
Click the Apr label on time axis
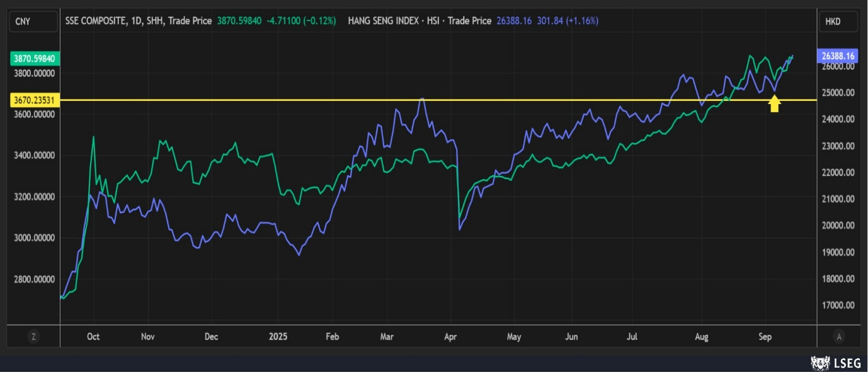tap(450, 337)
